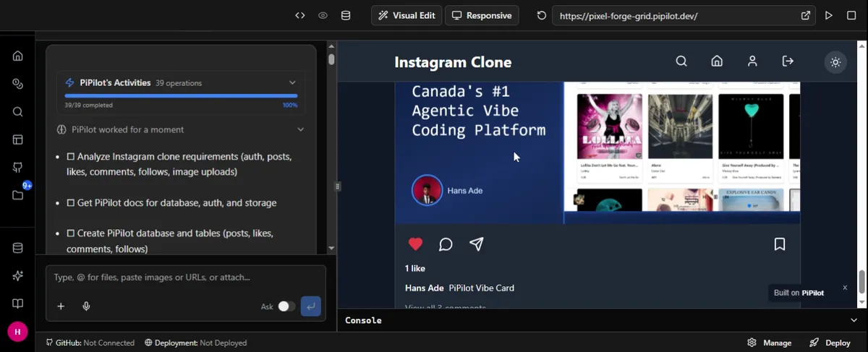This screenshot has width=868, height=352.
Task: Click the linked-circles icon in the left sidebar
Action: click(x=18, y=84)
